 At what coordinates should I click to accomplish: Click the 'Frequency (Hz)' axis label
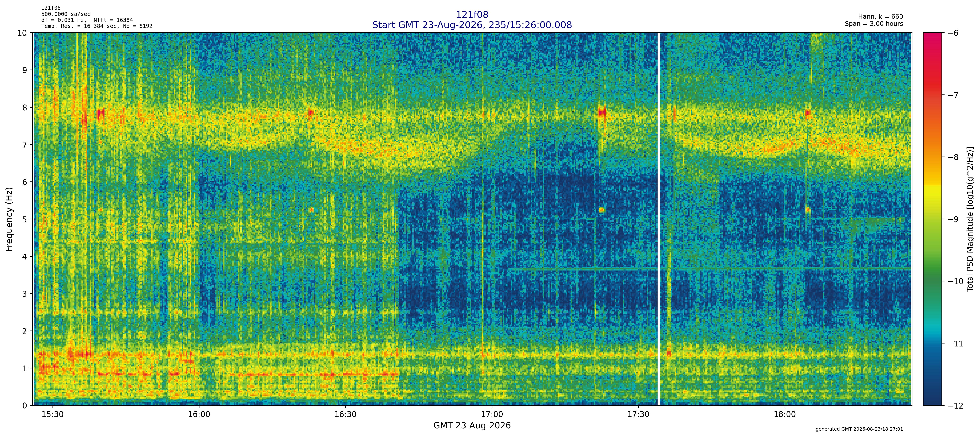point(9,219)
